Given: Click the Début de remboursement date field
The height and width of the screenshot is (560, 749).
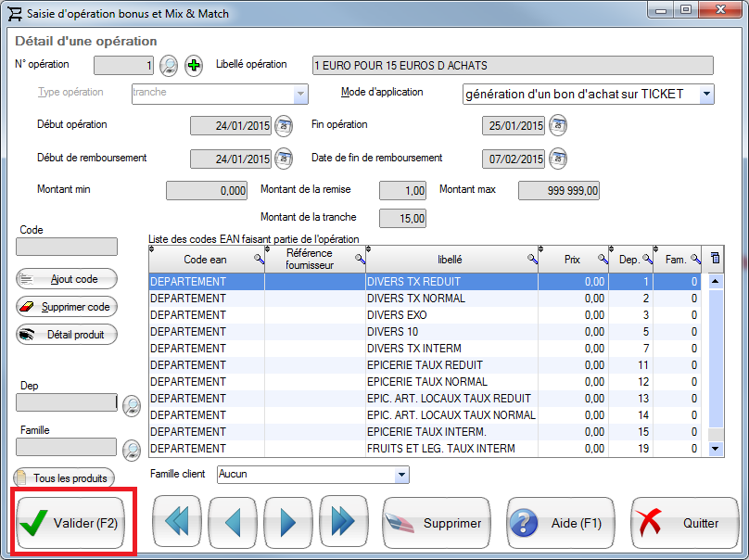Looking at the screenshot, I should pyautogui.click(x=231, y=159).
